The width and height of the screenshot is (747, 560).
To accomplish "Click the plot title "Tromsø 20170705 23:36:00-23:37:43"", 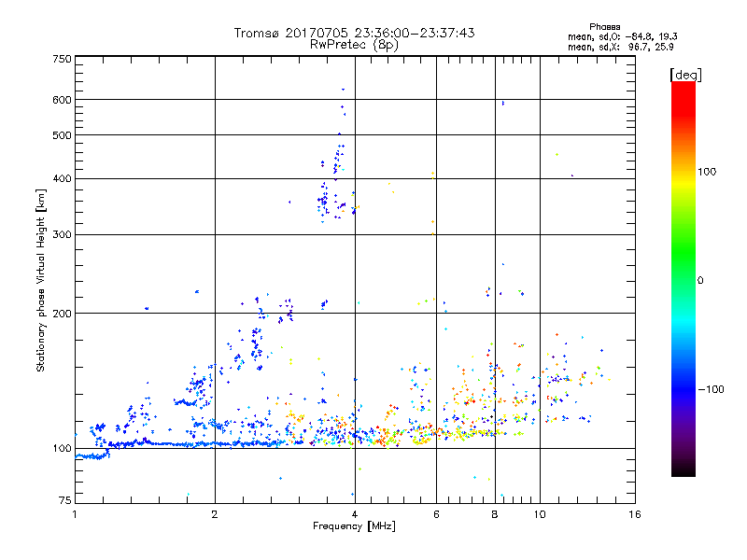I will [354, 33].
